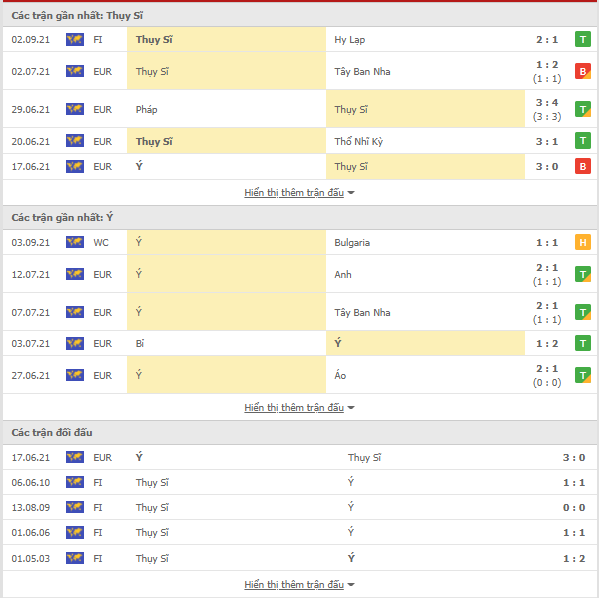Click world flag icon for 01.05.03 head-to-head match
The height and width of the screenshot is (598, 599).
tap(74, 558)
